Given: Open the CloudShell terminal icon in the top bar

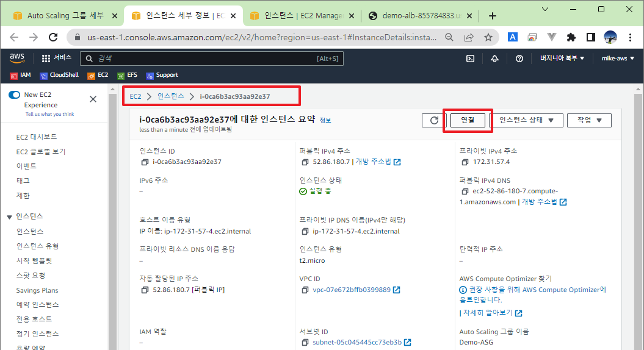Looking at the screenshot, I should click(470, 59).
